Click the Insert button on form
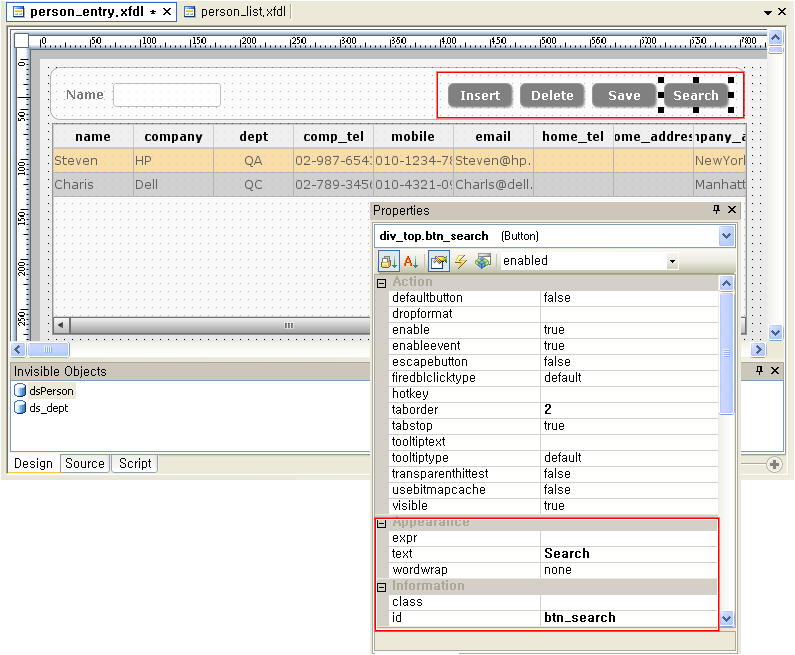 pos(480,95)
